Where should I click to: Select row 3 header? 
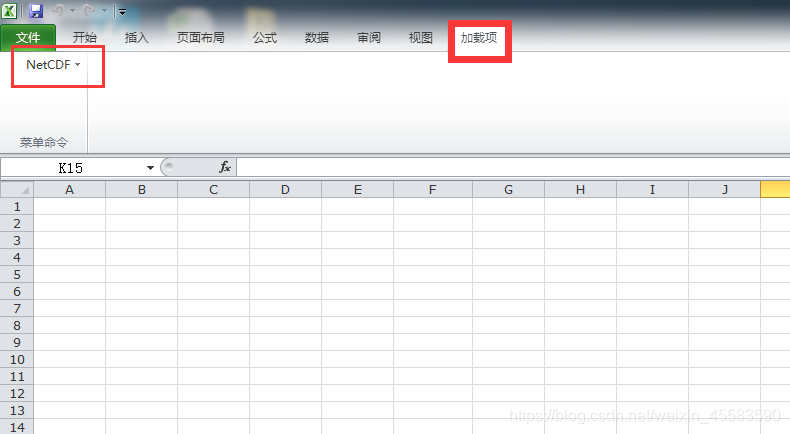pyautogui.click(x=17, y=240)
